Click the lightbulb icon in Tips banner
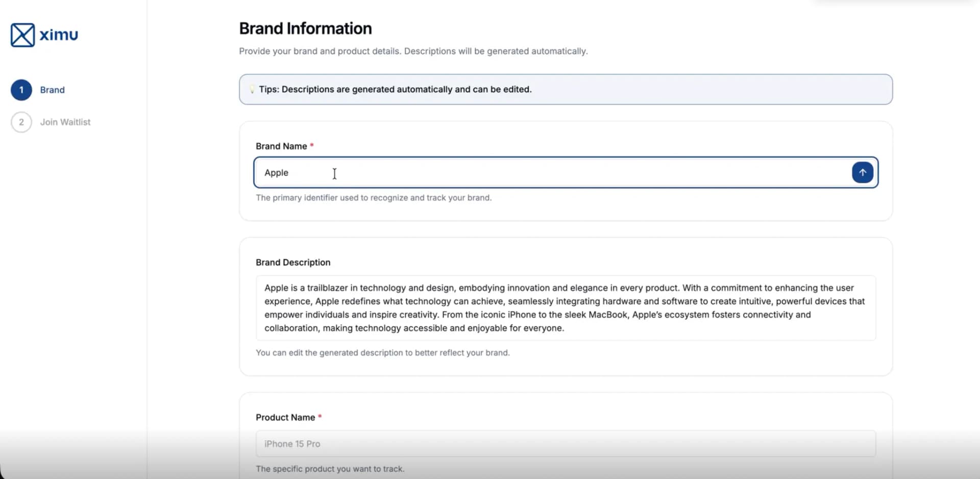Image resolution: width=980 pixels, height=479 pixels. [x=252, y=89]
